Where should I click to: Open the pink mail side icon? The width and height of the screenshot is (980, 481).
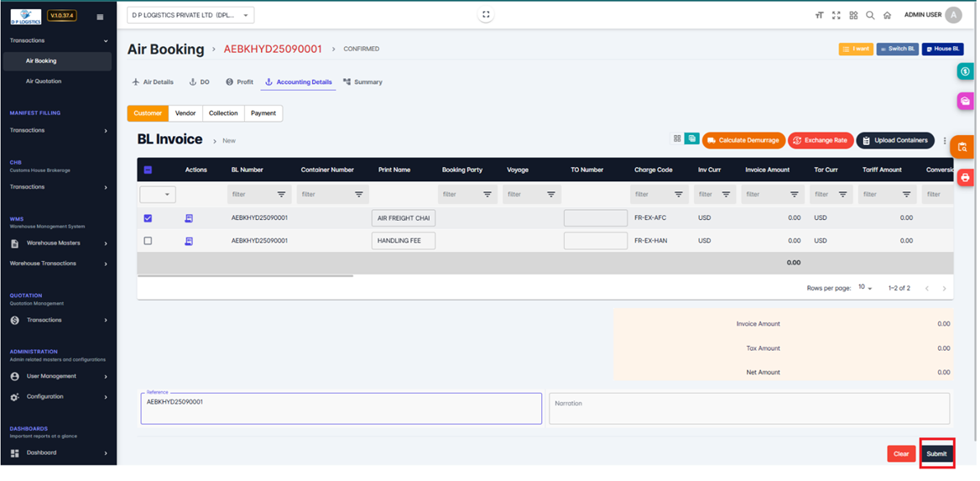965,102
